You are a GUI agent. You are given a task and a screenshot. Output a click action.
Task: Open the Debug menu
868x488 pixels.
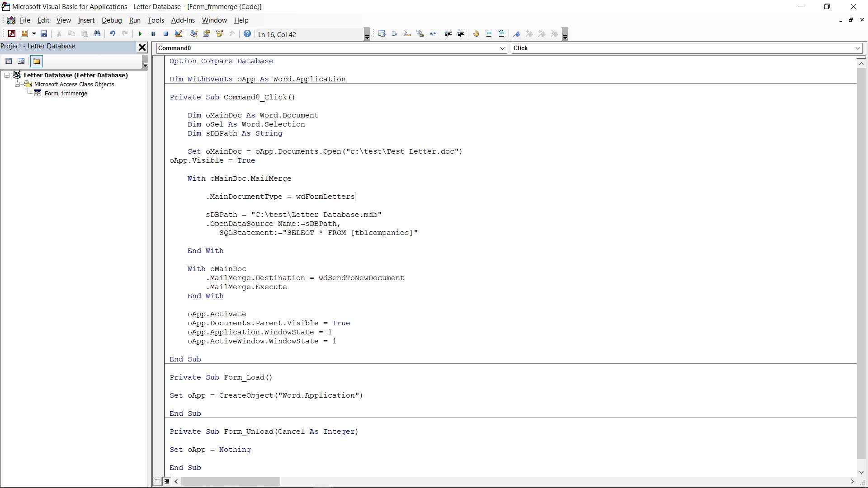[x=112, y=20]
